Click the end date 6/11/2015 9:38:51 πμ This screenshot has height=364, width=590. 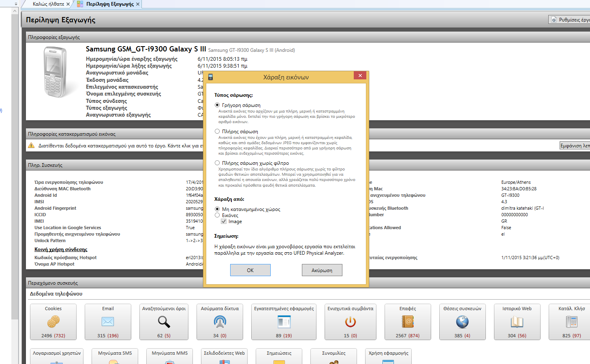tap(222, 66)
